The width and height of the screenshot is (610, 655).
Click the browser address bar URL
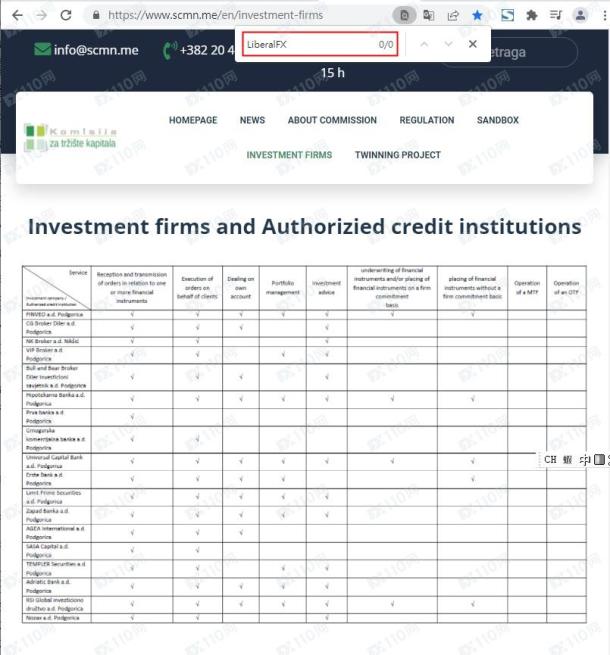pyautogui.click(x=216, y=15)
